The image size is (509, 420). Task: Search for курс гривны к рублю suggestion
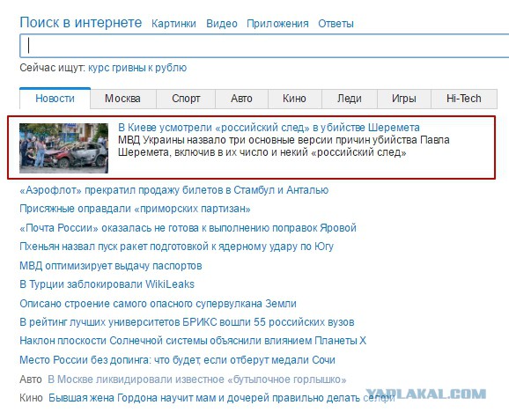pos(137,68)
